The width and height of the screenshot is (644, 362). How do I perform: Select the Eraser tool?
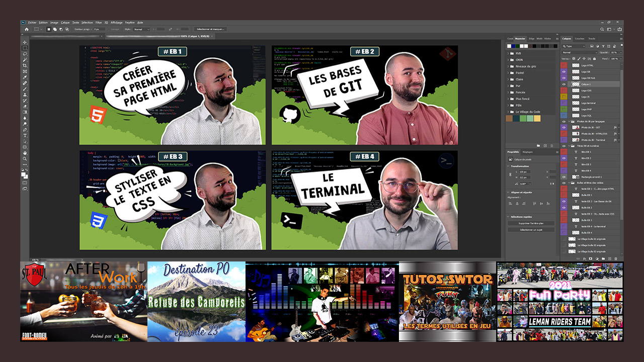click(x=25, y=107)
